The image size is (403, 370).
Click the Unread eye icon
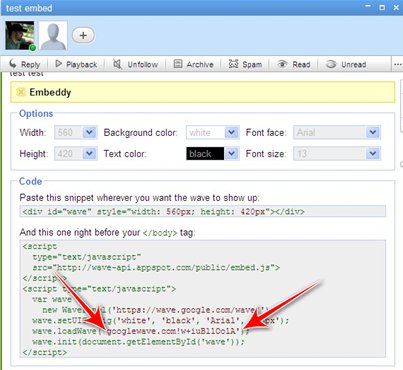coord(331,64)
